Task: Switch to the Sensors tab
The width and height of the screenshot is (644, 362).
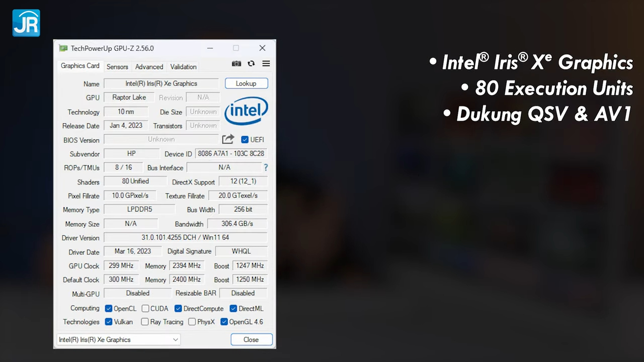Action: (117, 66)
